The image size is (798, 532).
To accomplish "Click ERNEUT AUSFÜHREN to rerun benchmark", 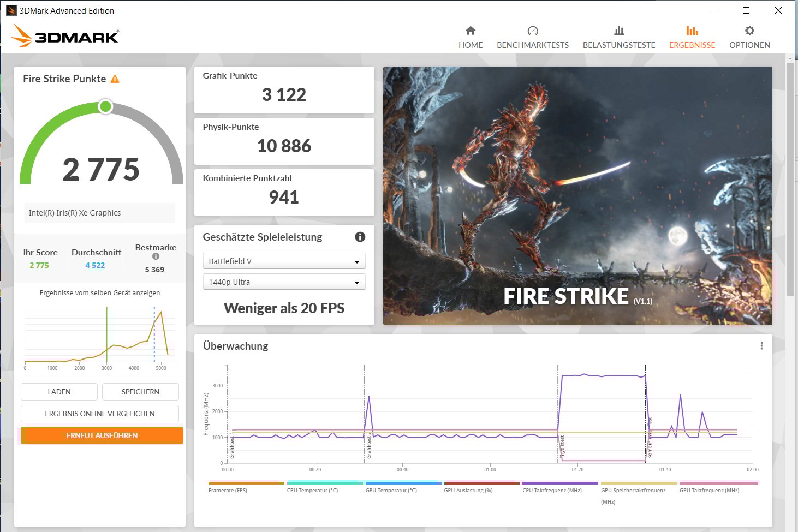I will point(102,435).
